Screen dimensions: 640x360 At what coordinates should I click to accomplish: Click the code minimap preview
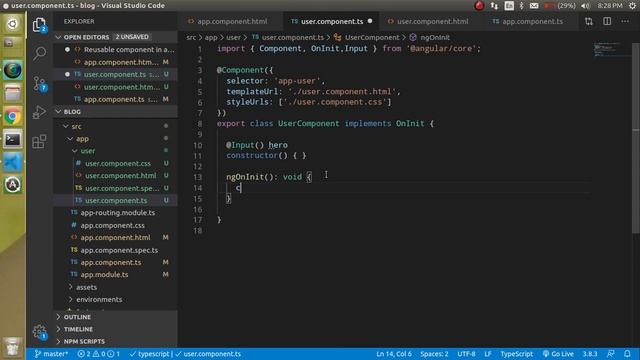click(607, 49)
